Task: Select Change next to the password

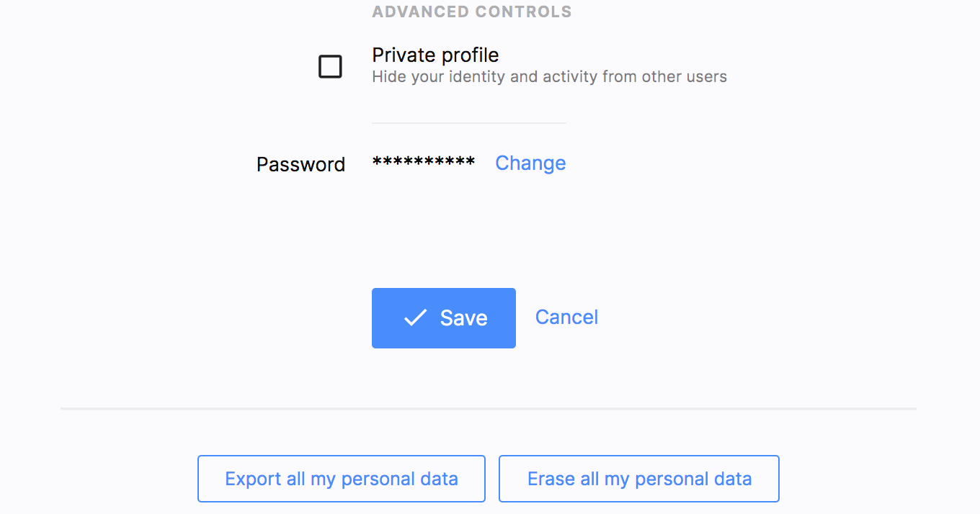Action: pyautogui.click(x=530, y=163)
